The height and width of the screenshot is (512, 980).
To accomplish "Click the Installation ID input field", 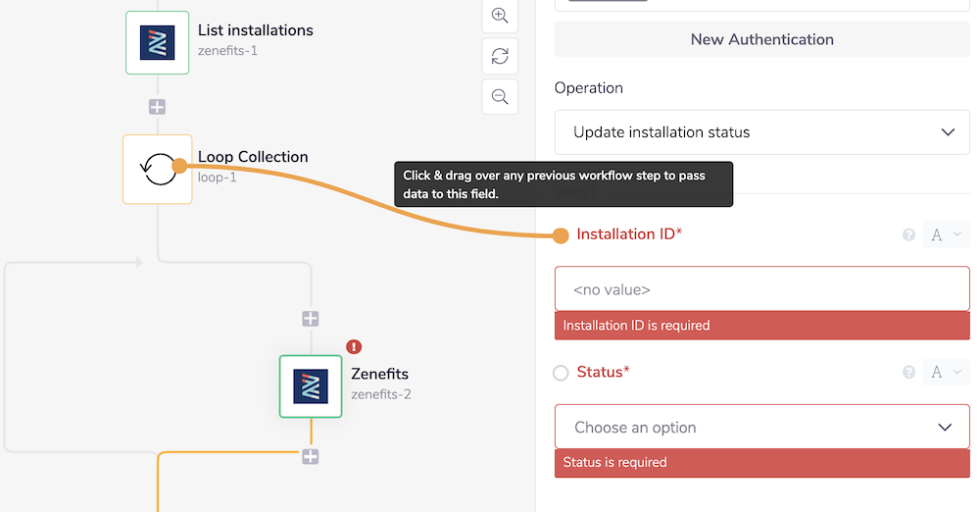I will coord(761,289).
